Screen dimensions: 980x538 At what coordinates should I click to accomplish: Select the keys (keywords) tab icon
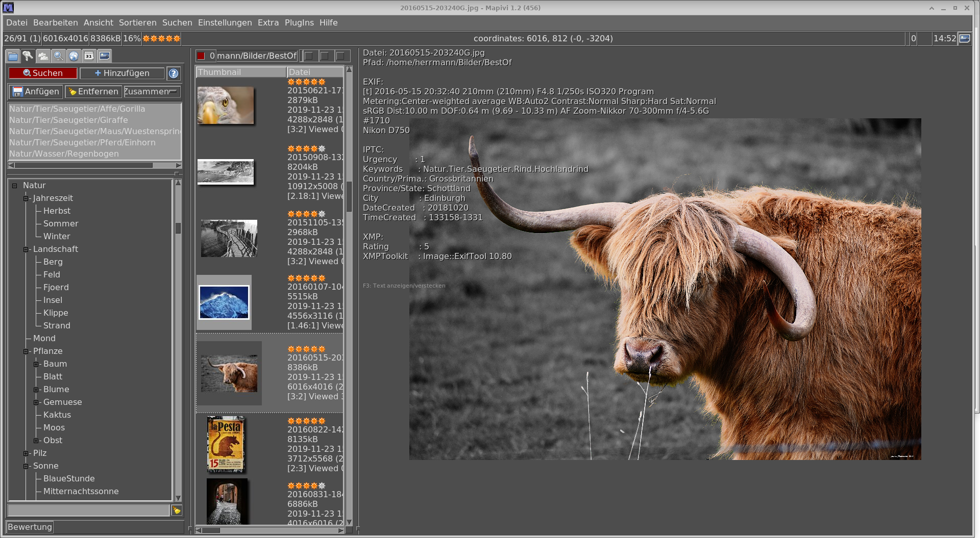pos(28,56)
